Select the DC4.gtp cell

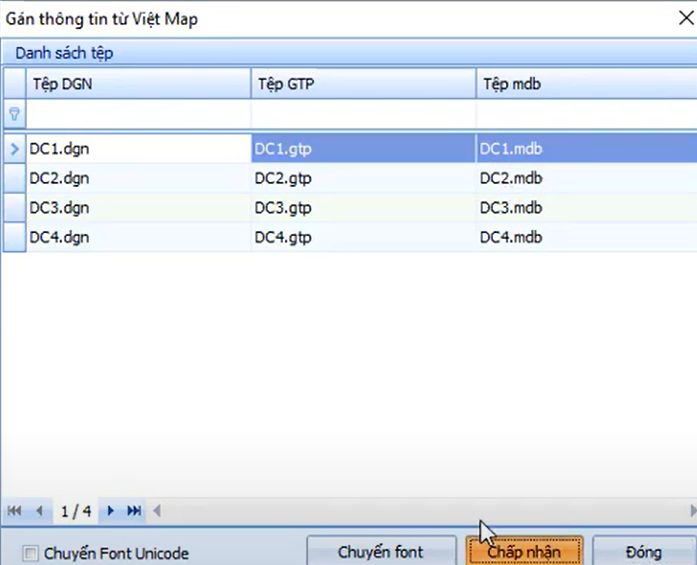(x=363, y=237)
